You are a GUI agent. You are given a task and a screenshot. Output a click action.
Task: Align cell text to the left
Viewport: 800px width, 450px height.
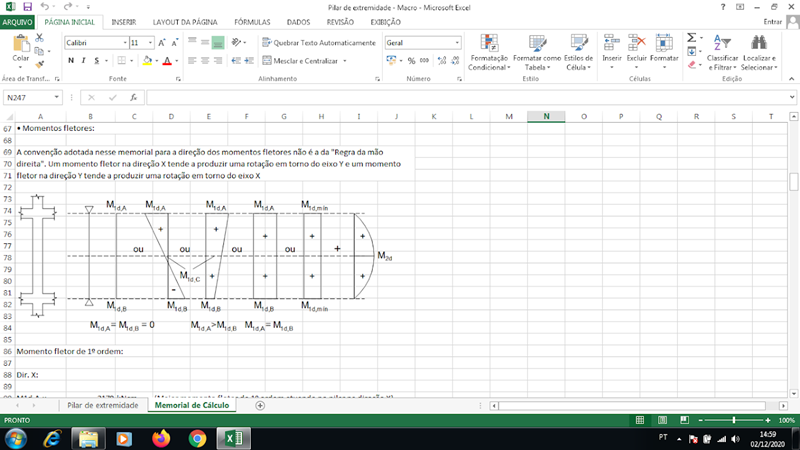click(x=192, y=61)
